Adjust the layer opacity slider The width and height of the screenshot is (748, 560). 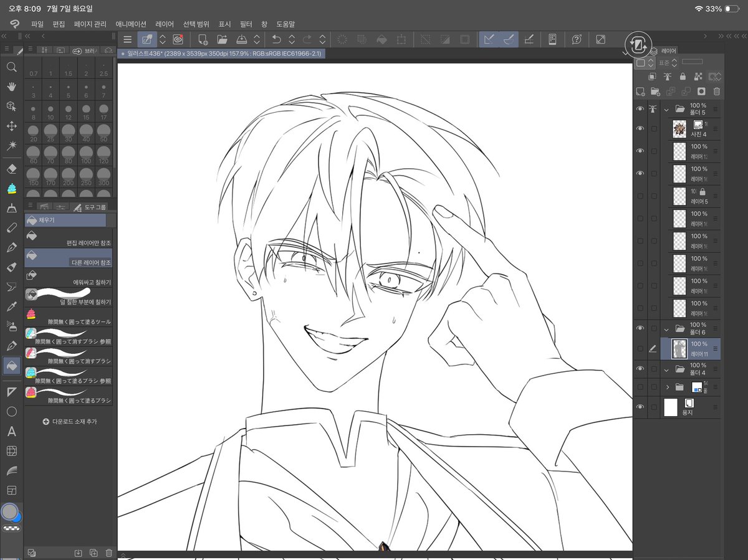(x=692, y=62)
